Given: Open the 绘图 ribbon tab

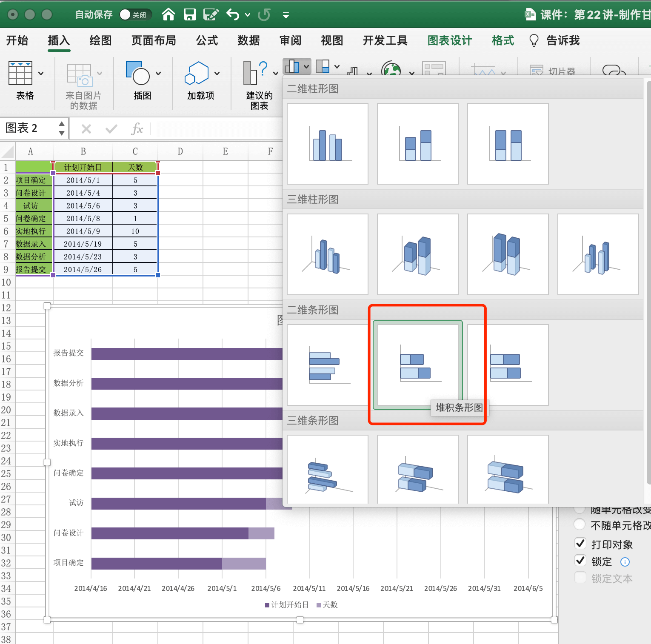Looking at the screenshot, I should pos(100,40).
